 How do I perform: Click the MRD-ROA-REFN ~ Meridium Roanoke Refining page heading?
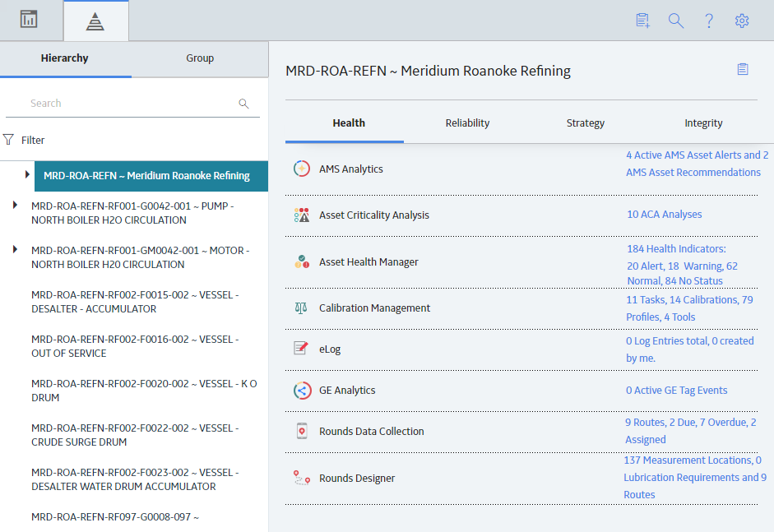pyautogui.click(x=428, y=71)
